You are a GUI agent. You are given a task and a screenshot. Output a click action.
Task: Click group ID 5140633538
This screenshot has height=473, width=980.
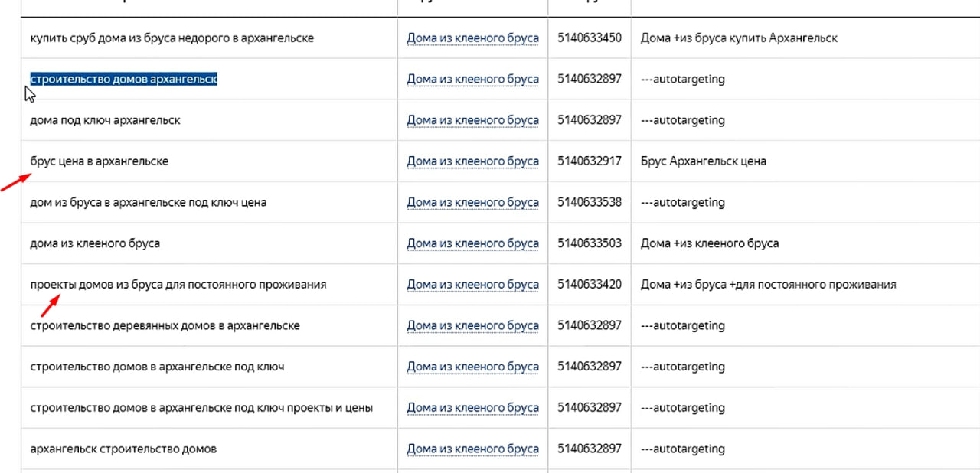click(x=590, y=203)
